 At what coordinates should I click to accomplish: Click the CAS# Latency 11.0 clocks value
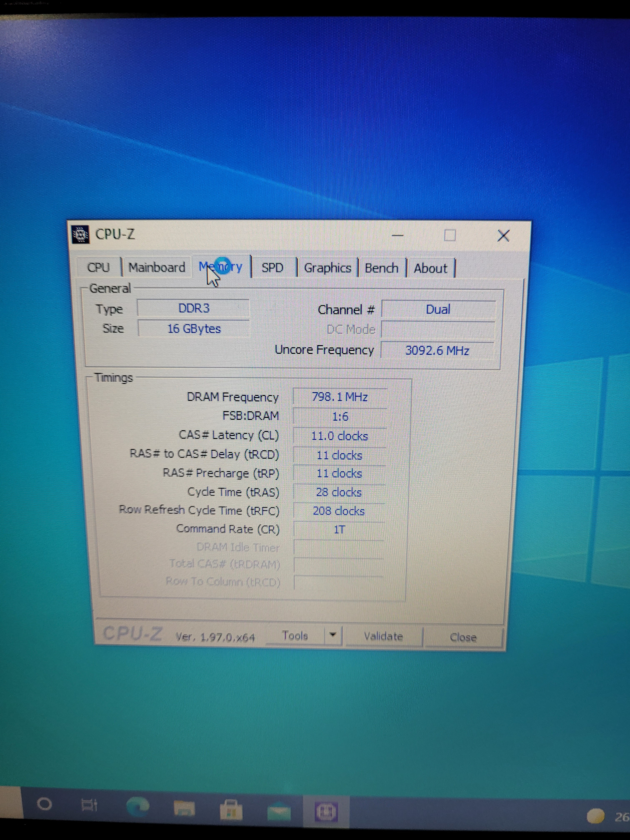pos(340,436)
